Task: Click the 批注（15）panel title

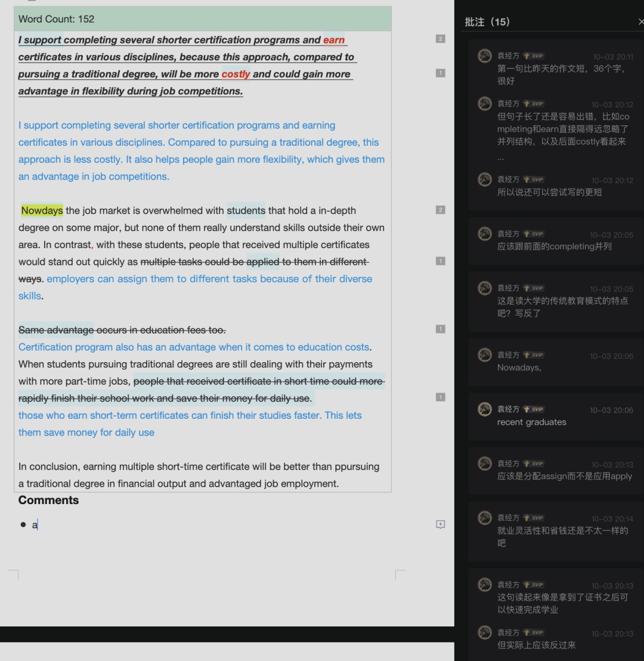Action: [x=487, y=22]
